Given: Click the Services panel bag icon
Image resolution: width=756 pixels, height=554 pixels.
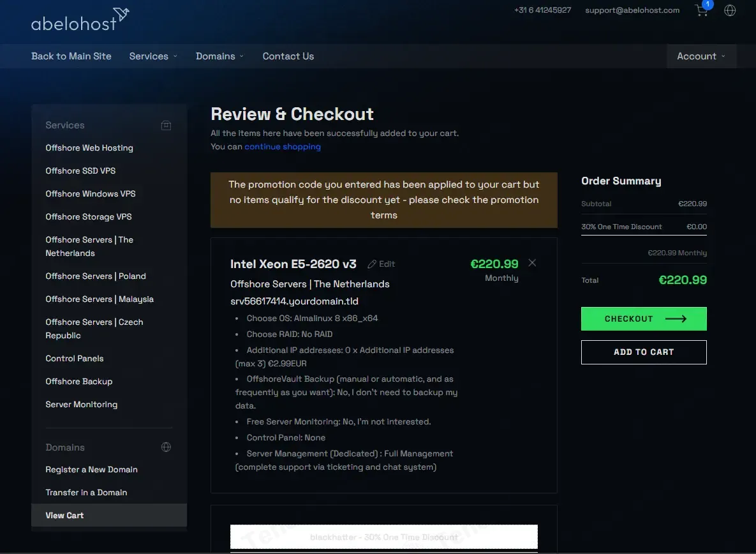Looking at the screenshot, I should tap(166, 125).
